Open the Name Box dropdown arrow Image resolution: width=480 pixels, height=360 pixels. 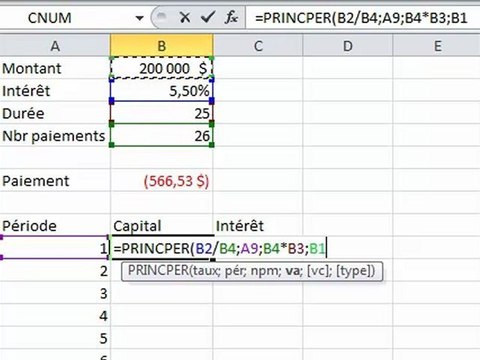[140, 18]
